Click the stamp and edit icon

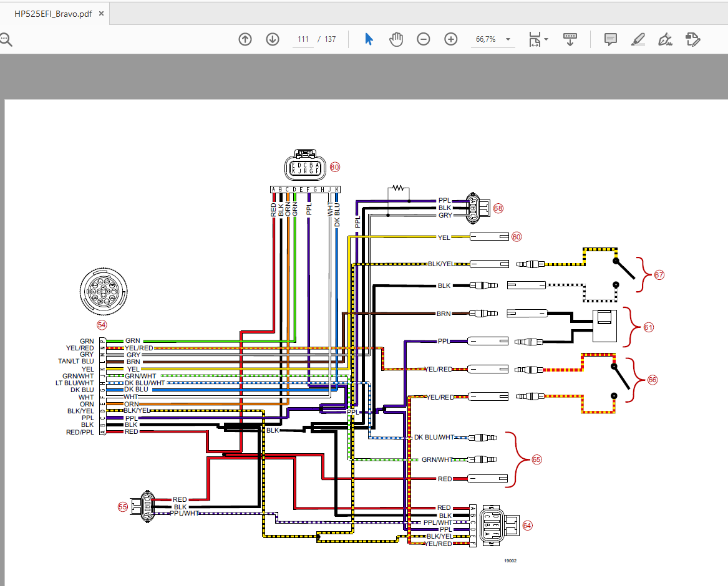(x=692, y=39)
